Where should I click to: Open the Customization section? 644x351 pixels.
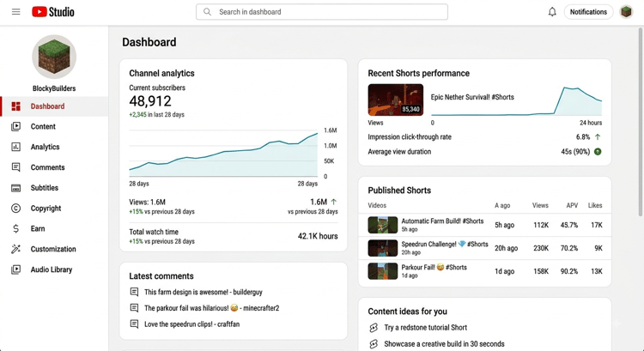[54, 249]
